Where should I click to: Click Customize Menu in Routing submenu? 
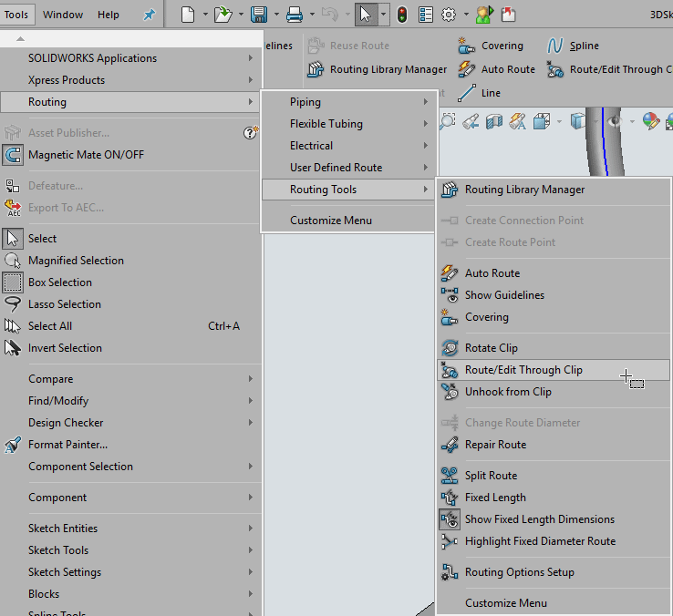(348, 220)
